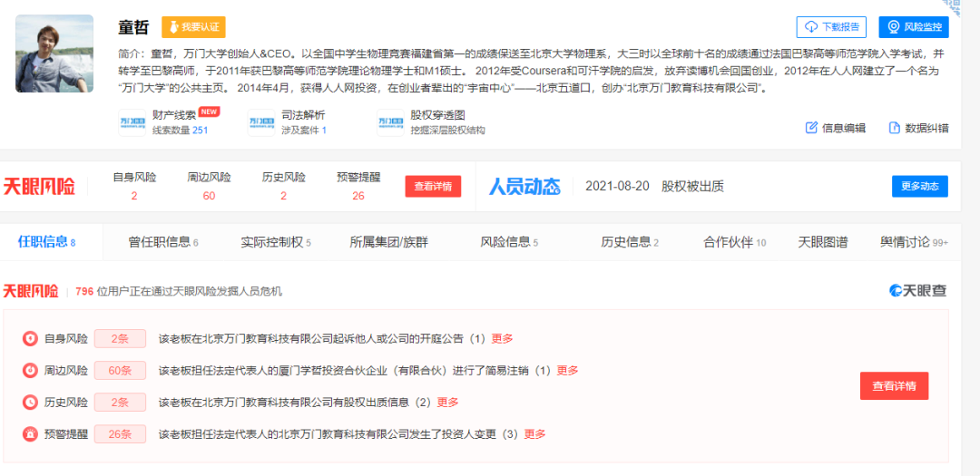980x476 pixels.
Task: Click the 2条 badge beside 历史风险
Action: click(120, 403)
